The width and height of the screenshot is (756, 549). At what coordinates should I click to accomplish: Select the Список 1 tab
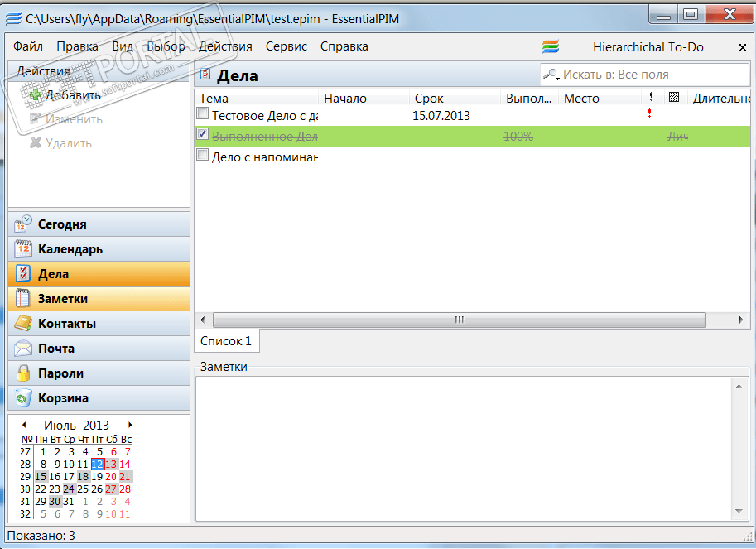click(x=226, y=341)
